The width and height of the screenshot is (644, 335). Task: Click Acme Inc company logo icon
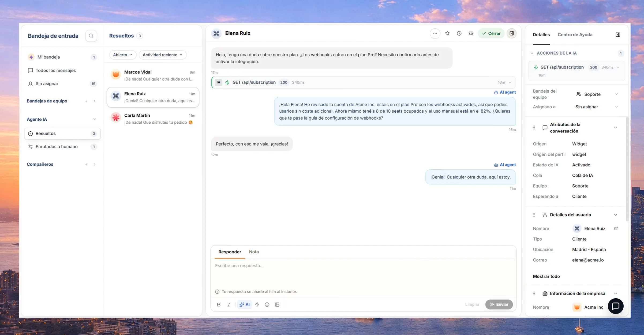[x=577, y=307]
